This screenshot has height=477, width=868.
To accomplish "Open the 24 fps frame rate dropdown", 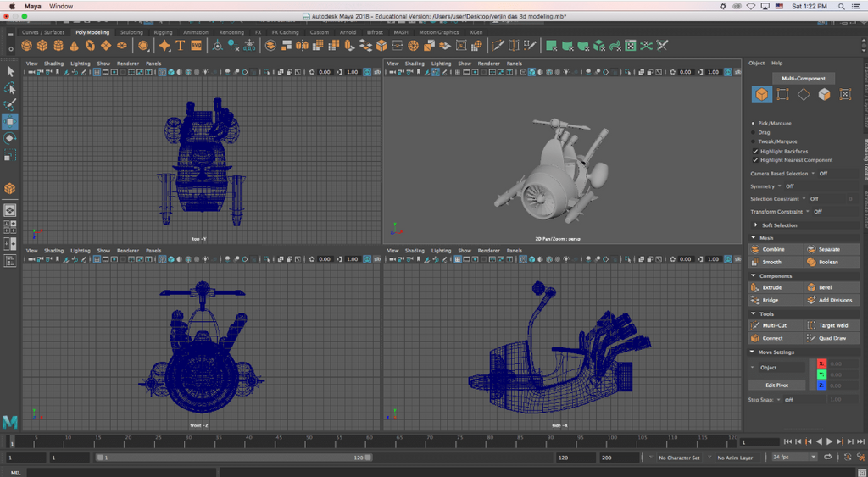I will coord(793,458).
